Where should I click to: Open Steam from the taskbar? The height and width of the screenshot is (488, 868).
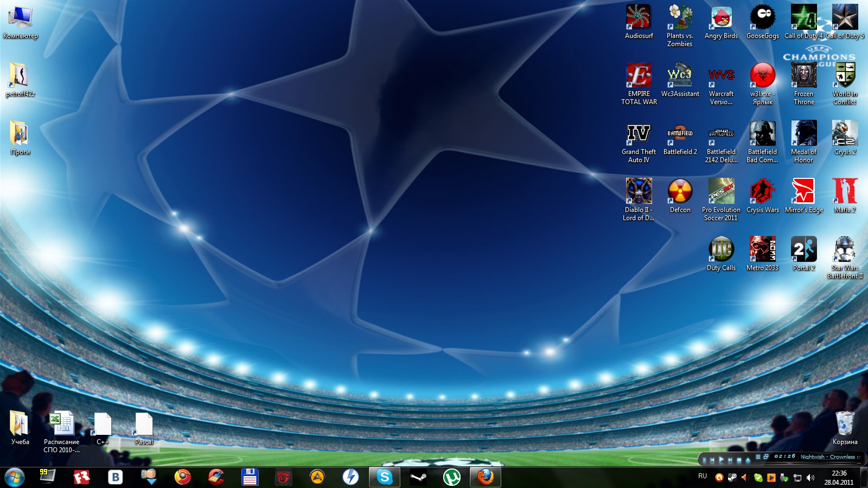[x=418, y=477]
